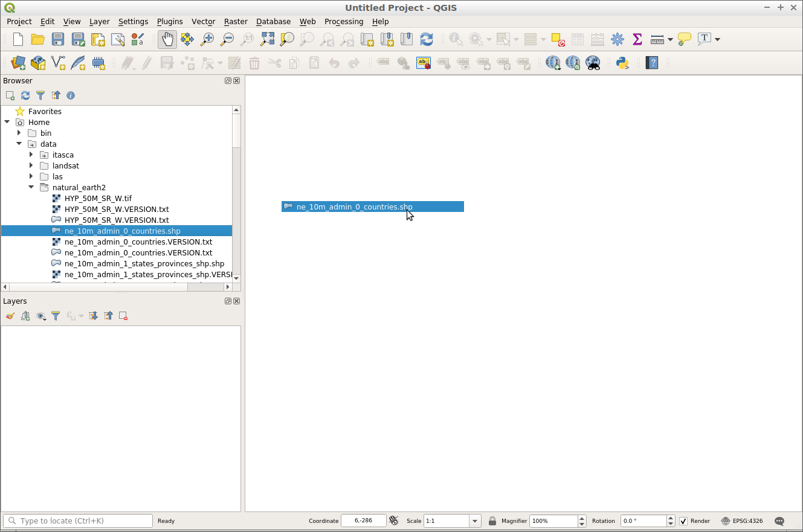Click the New GeoPackage Layer icon
This screenshot has width=803, height=532.
pyautogui.click(x=38, y=63)
